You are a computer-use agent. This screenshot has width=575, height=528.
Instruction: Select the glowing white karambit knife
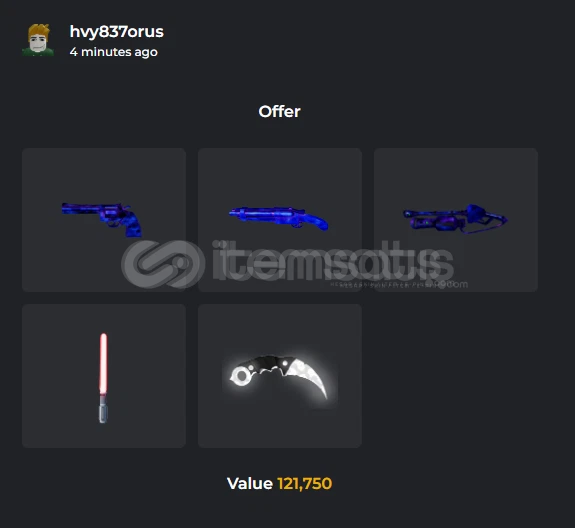[x=280, y=376]
